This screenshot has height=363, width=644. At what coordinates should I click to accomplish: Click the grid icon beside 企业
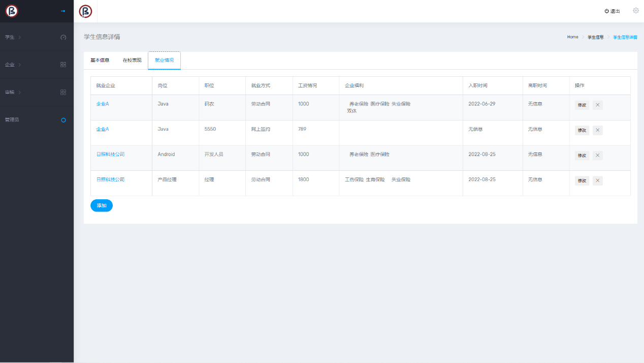(63, 65)
